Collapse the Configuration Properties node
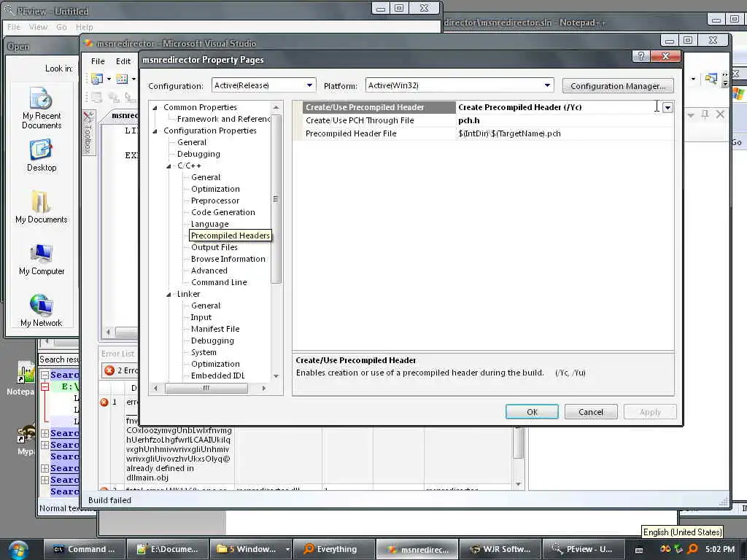The width and height of the screenshot is (747, 560). tap(155, 131)
